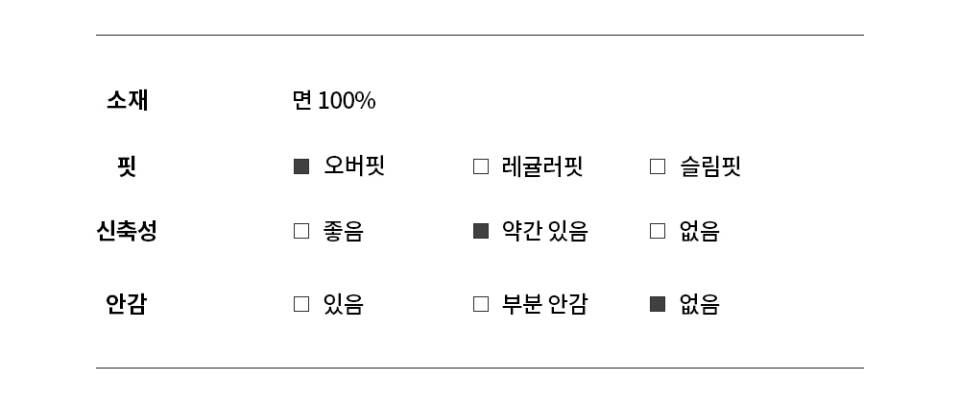
Task: Click the 신축성 row label
Action: click(127, 232)
